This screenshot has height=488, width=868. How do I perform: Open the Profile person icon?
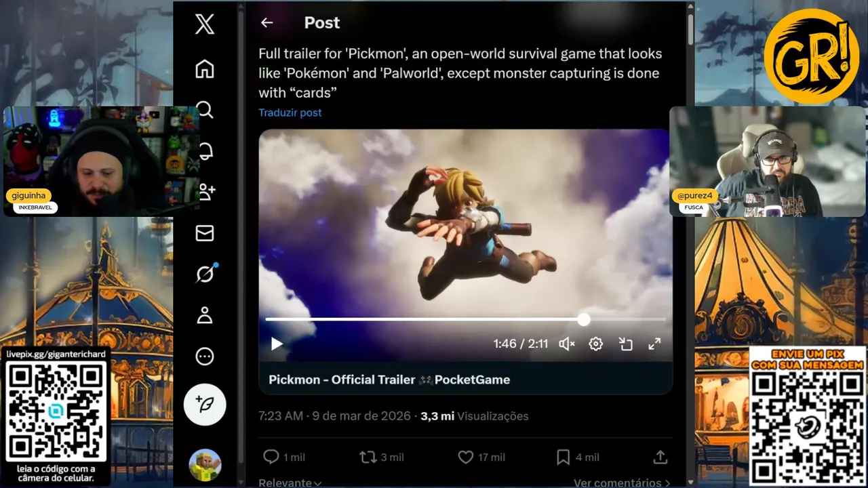pos(204,315)
